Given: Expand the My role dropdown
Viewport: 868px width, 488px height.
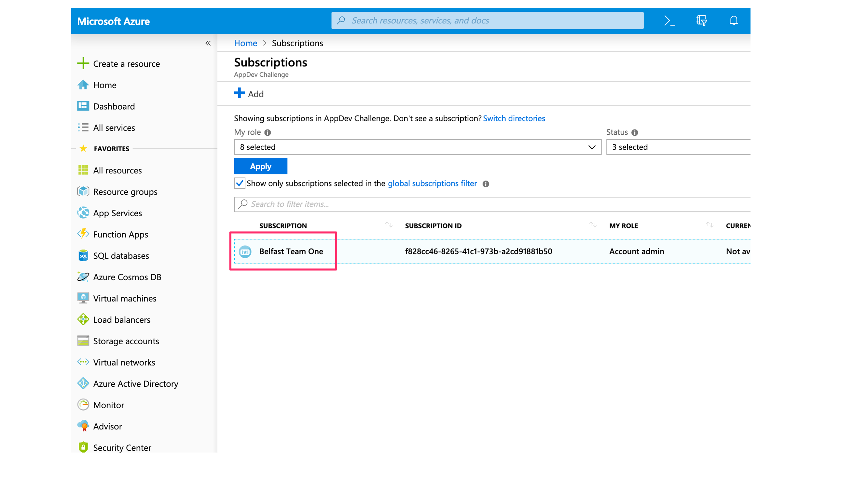Looking at the screenshot, I should pos(417,147).
